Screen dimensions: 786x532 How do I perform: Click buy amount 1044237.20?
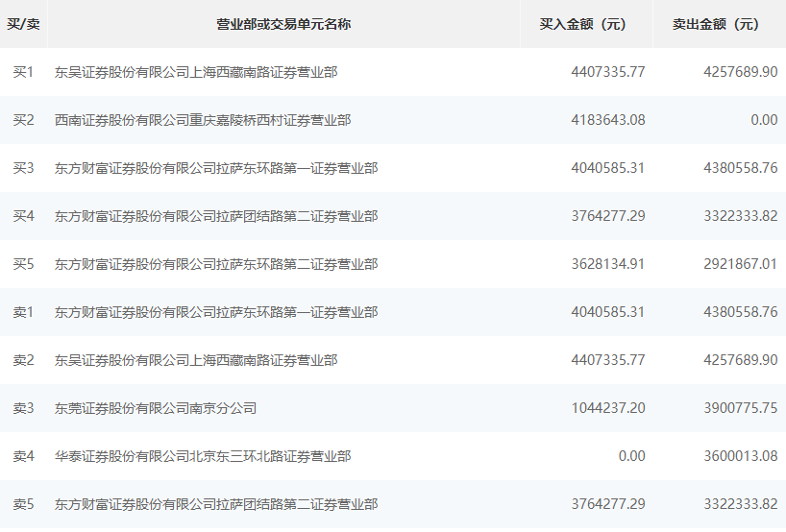[608, 408]
